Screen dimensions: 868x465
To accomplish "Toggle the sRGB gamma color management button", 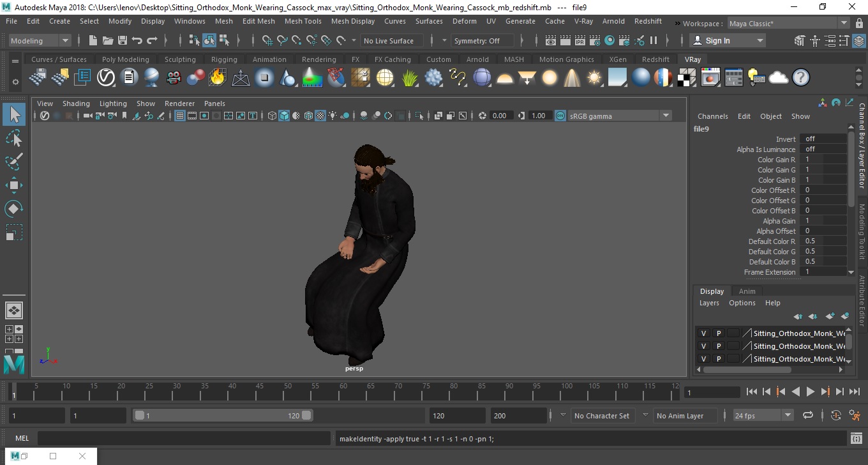I will coord(560,116).
